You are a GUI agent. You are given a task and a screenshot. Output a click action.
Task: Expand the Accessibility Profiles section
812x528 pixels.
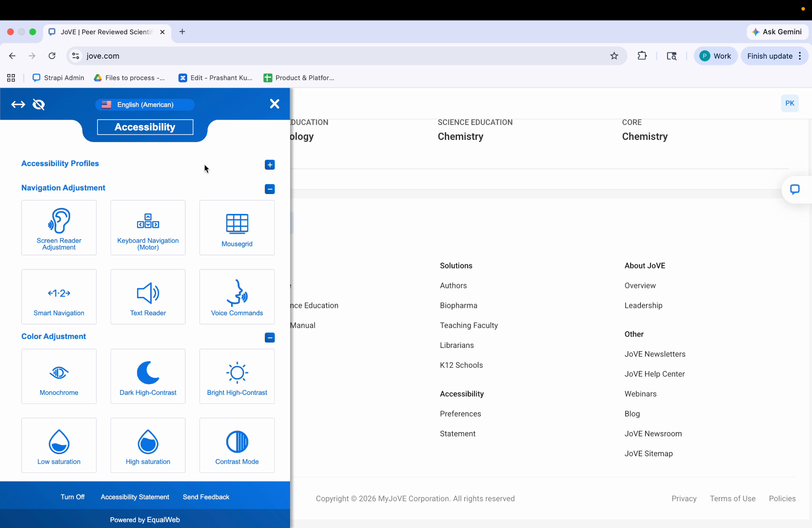(x=270, y=165)
